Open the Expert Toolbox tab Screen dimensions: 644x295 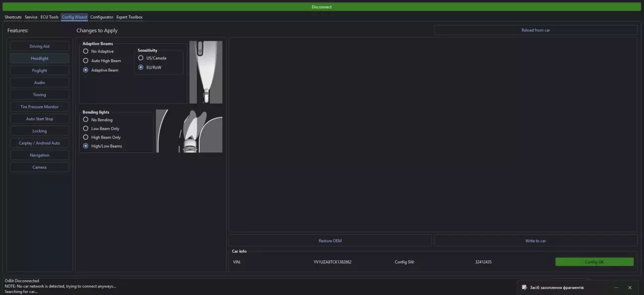pos(129,17)
